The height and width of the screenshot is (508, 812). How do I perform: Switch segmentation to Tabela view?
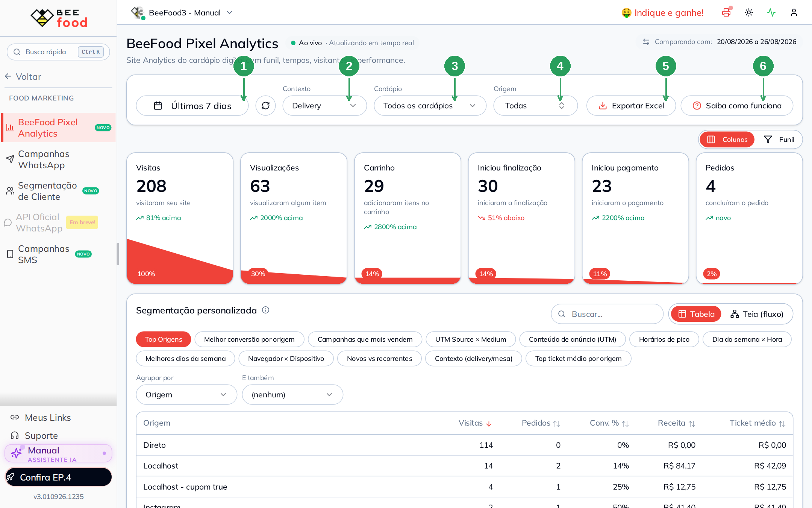tap(696, 314)
